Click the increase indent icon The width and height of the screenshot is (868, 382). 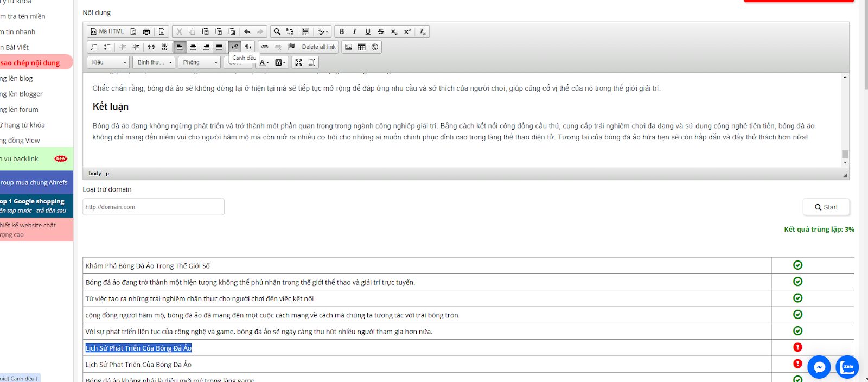click(136, 47)
